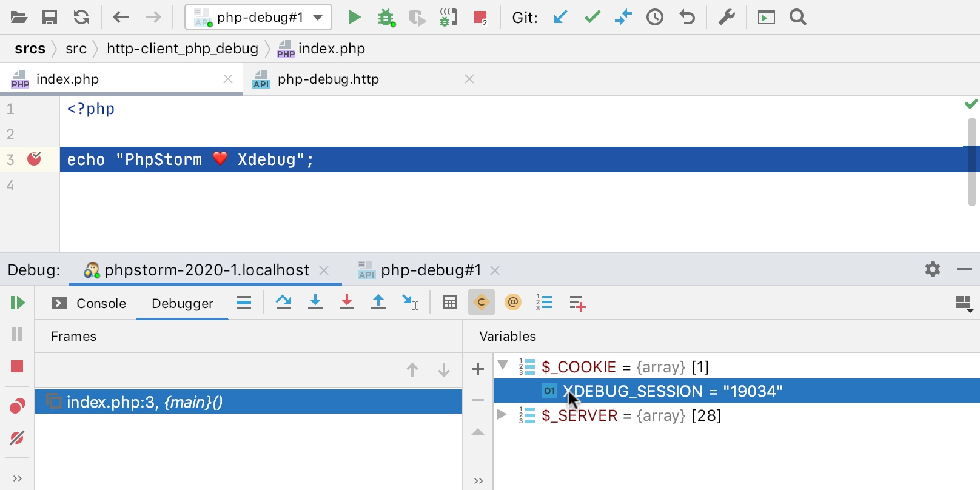Run the configuration with the green play button
The image size is (980, 490).
coord(355,18)
